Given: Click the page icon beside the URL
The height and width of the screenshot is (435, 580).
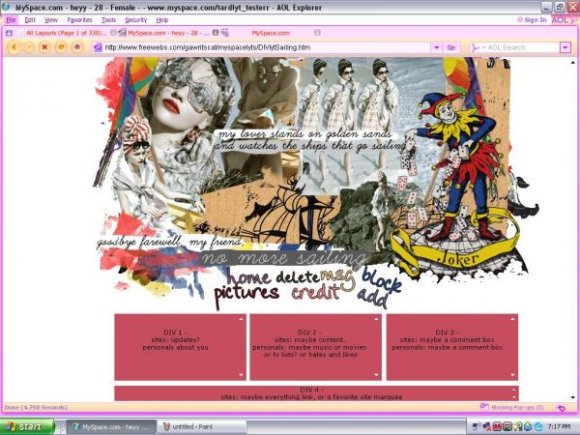Looking at the screenshot, I should point(98,47).
